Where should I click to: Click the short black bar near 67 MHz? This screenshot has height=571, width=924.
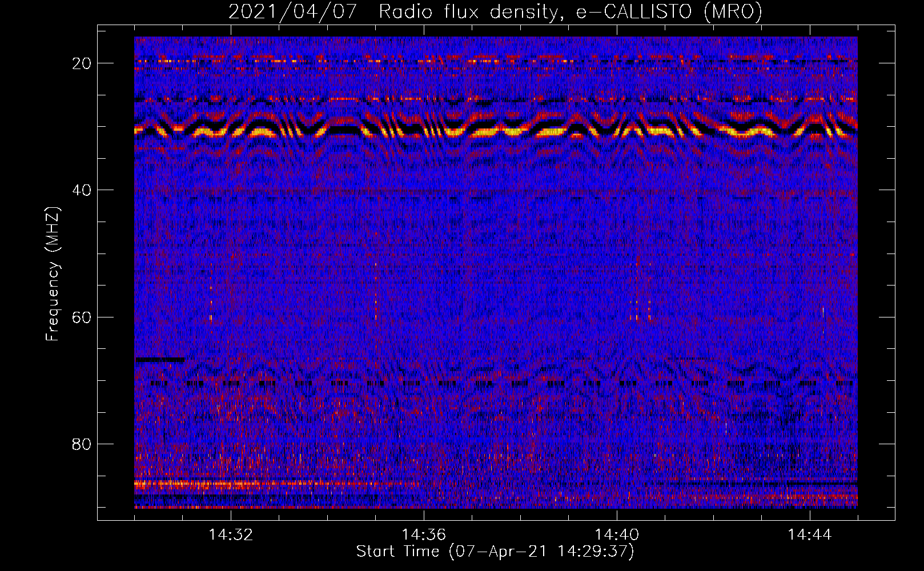tap(160, 360)
